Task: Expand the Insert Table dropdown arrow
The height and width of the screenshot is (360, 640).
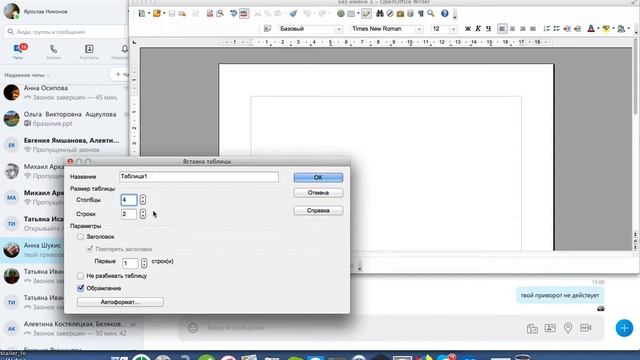Action: [x=358, y=13]
